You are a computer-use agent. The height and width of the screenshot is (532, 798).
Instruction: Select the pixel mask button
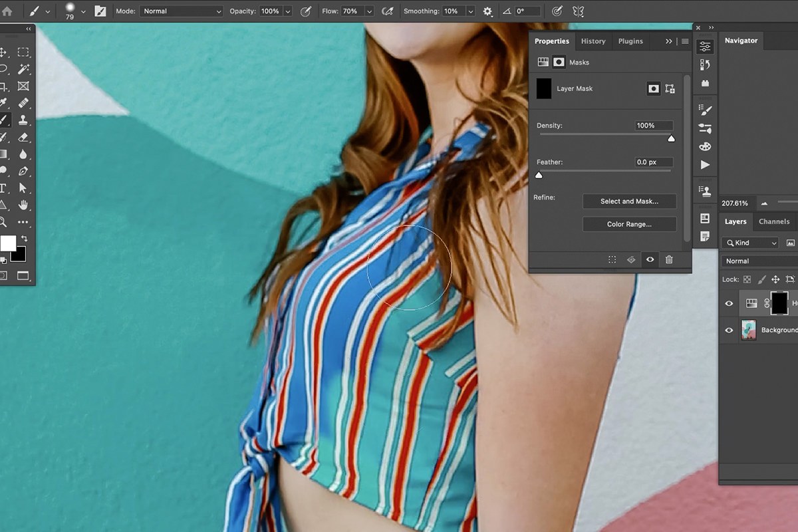point(654,88)
